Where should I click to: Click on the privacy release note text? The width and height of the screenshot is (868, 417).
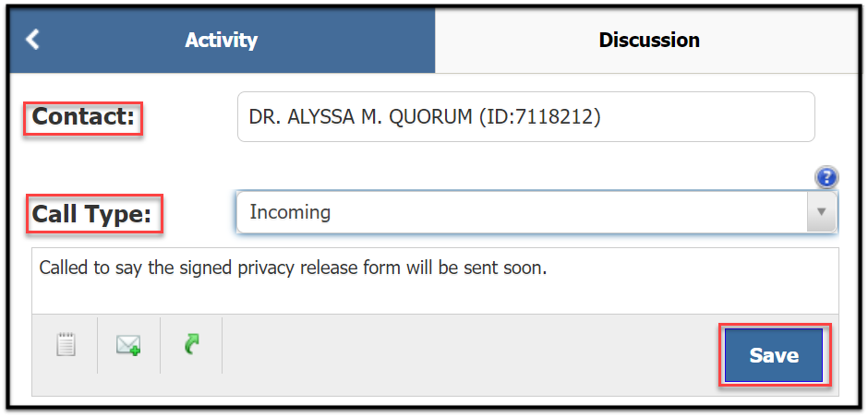[294, 268]
